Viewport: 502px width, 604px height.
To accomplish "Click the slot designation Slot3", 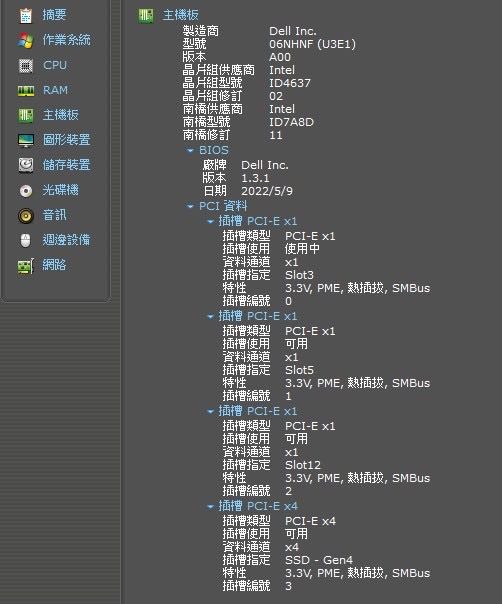I will pyautogui.click(x=299, y=275).
